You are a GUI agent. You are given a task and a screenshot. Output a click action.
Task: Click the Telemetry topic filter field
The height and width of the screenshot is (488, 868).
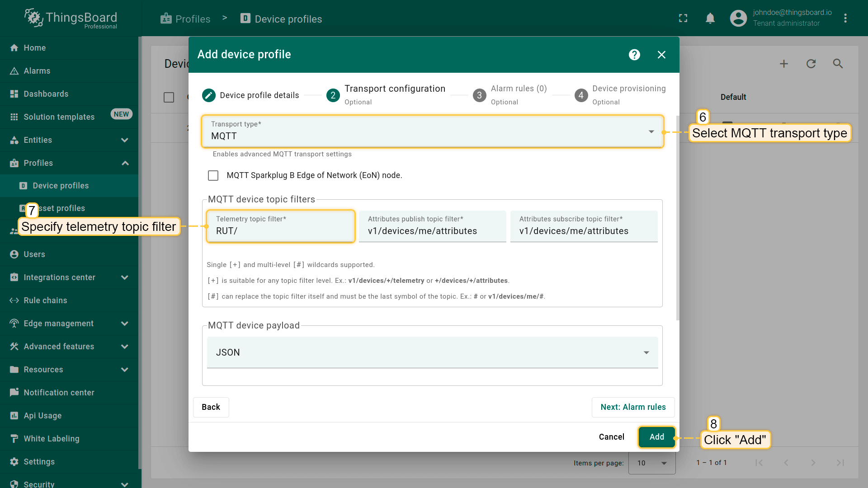(x=280, y=230)
